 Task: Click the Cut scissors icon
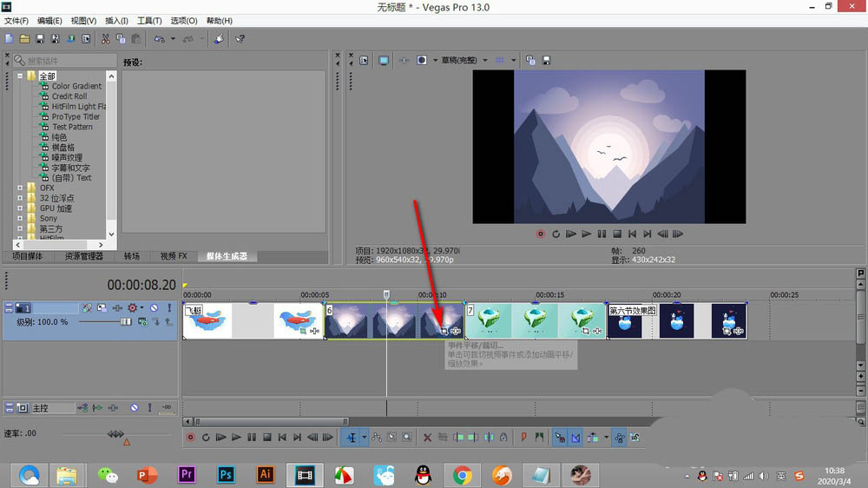(105, 39)
